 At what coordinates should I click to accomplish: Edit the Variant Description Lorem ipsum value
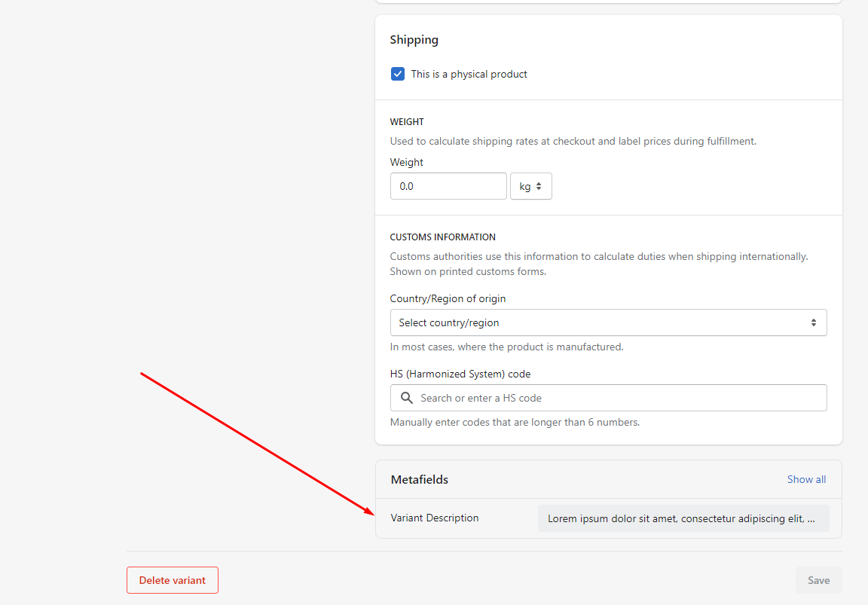683,518
